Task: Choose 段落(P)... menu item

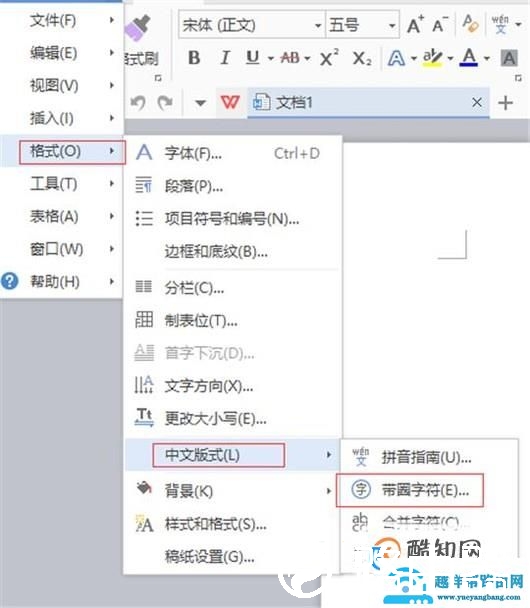Action: [x=233, y=187]
